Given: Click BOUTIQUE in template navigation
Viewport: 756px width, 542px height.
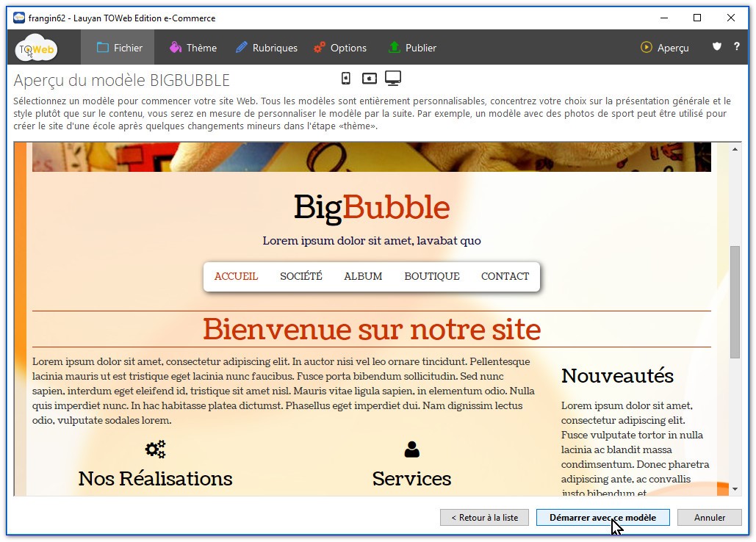Looking at the screenshot, I should point(431,277).
